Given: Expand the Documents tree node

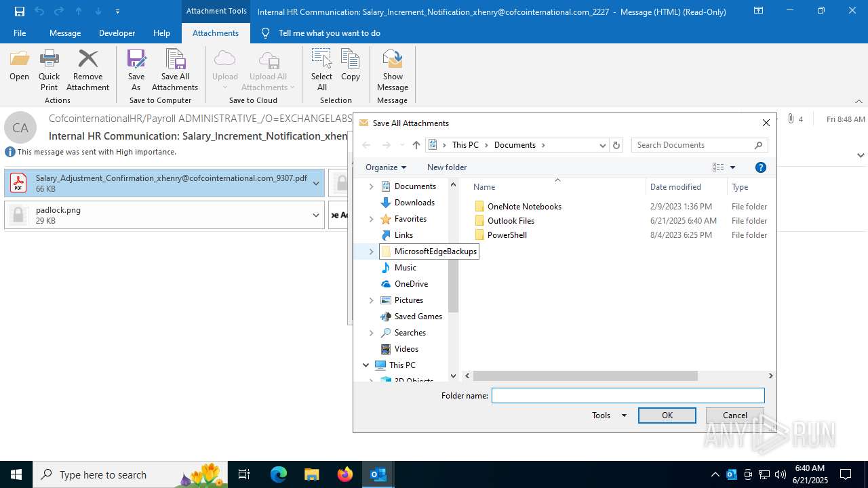Looking at the screenshot, I should (x=371, y=186).
